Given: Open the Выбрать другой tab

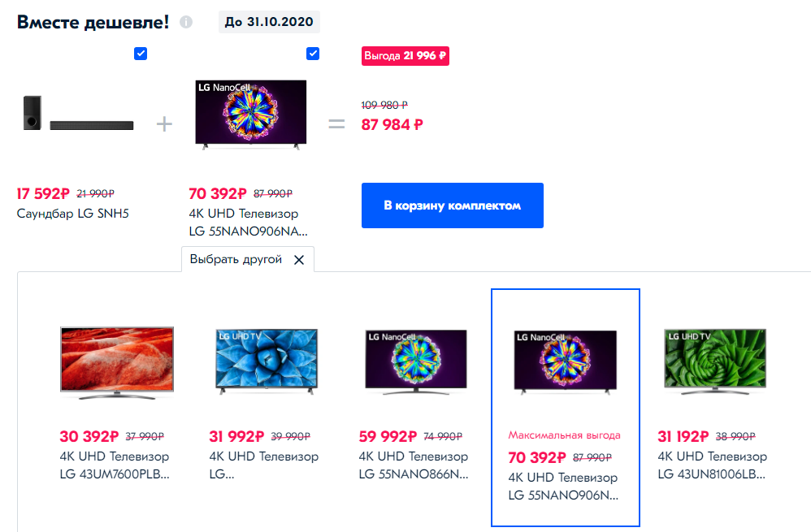Looking at the screenshot, I should [x=236, y=260].
